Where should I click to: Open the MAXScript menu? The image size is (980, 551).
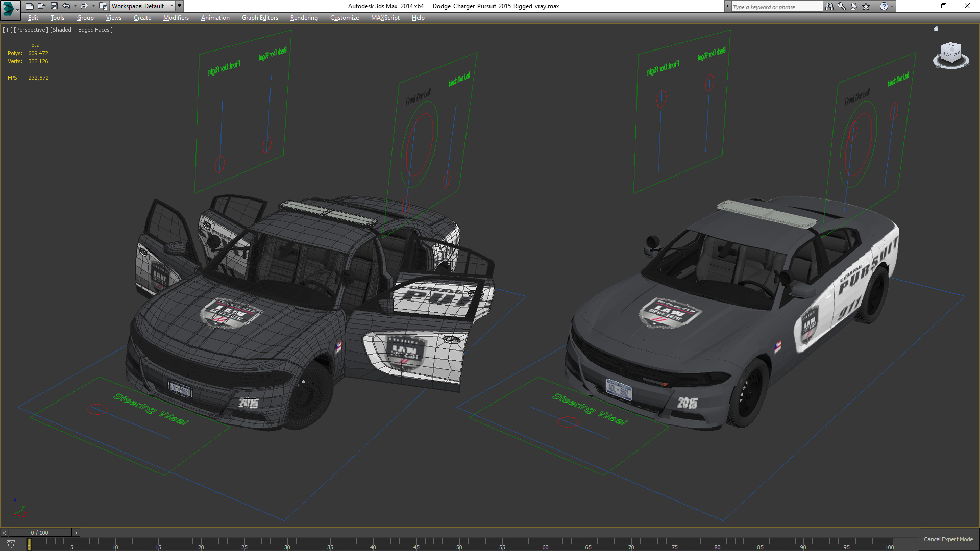click(385, 18)
